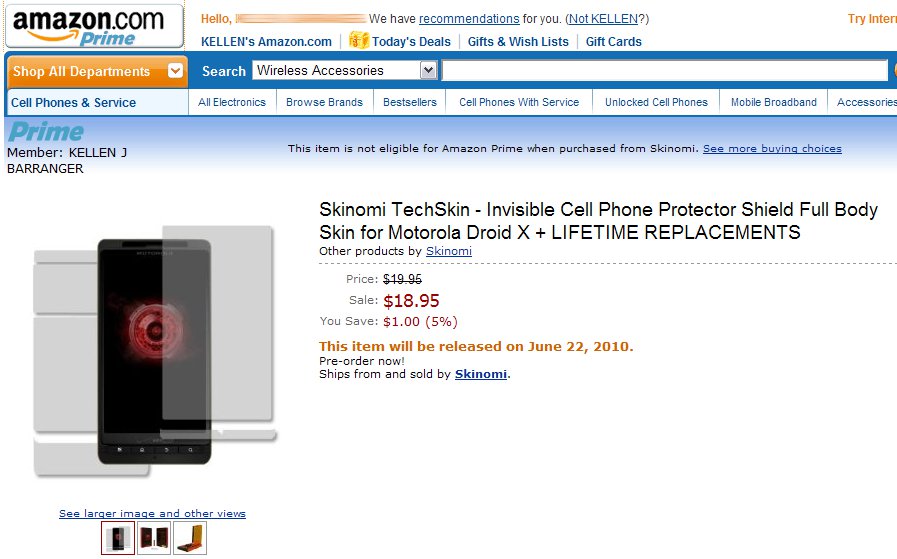Click the Gift Cards link
897x559 pixels.
pos(614,41)
